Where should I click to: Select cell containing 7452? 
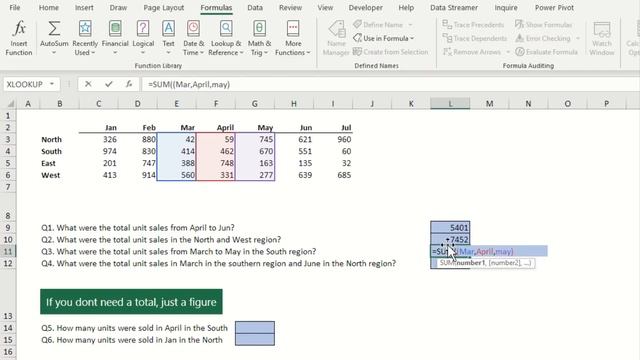[450, 239]
